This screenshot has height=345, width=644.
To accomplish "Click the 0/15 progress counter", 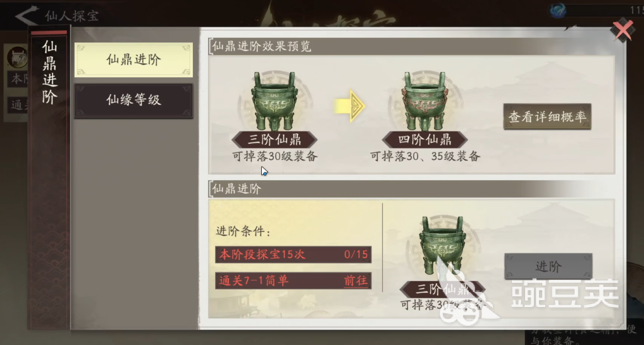I will tap(356, 255).
